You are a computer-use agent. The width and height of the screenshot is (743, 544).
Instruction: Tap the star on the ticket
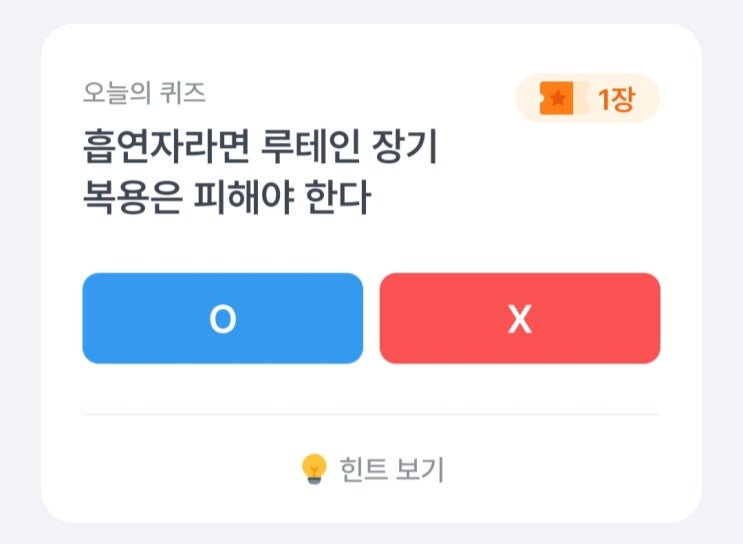pyautogui.click(x=558, y=99)
